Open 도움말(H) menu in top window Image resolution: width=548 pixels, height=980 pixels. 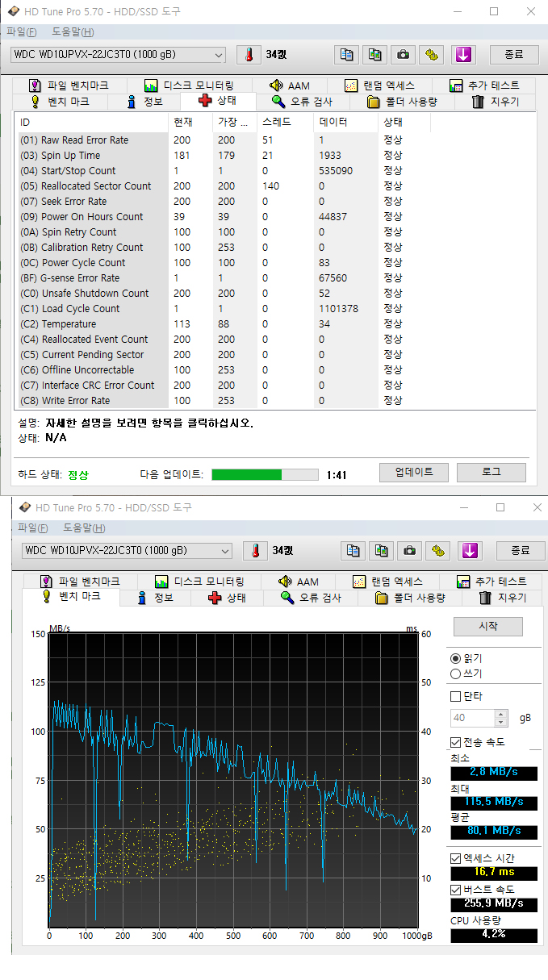point(73,32)
